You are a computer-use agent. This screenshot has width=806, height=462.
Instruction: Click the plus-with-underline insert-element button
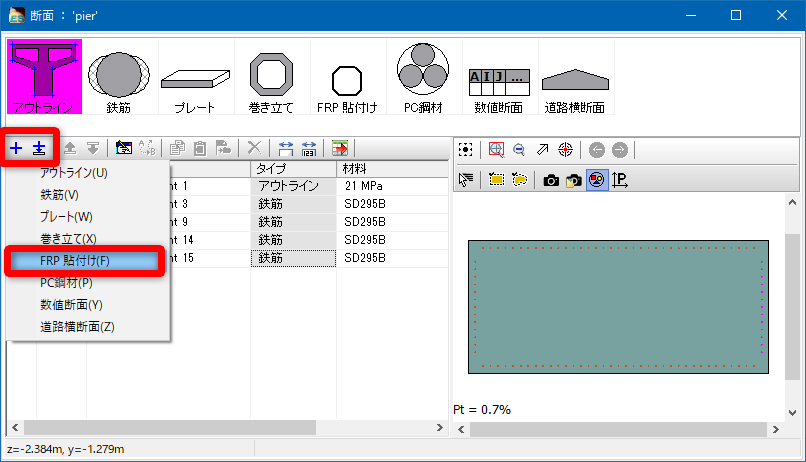[x=39, y=149]
